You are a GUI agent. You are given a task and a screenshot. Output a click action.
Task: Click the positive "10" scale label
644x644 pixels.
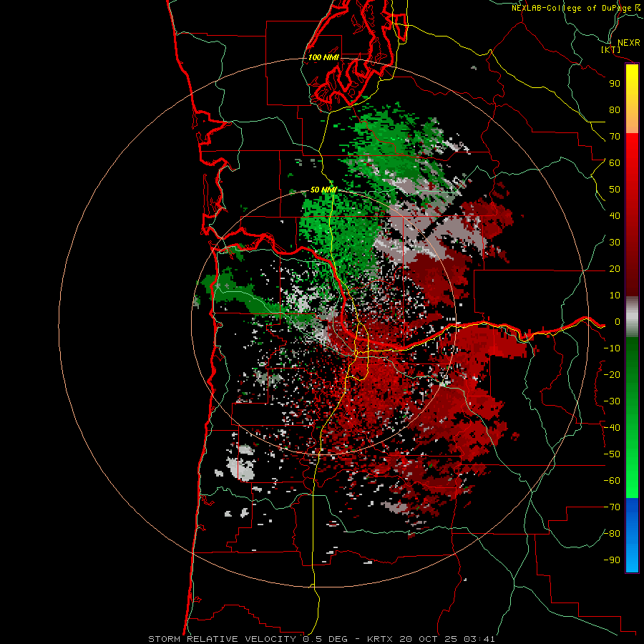pyautogui.click(x=615, y=296)
